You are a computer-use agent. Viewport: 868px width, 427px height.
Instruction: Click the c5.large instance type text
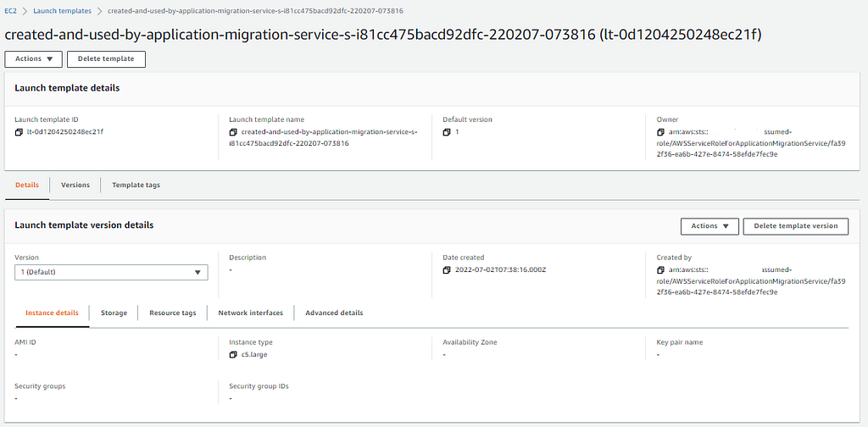254,354
